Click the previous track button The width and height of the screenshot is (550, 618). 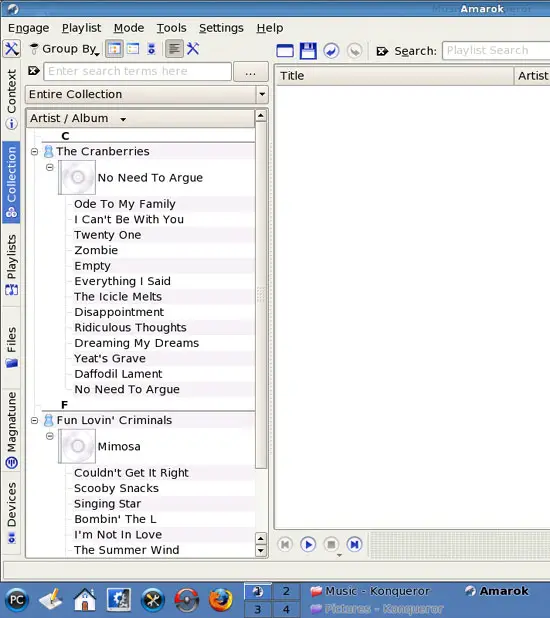[x=285, y=544]
